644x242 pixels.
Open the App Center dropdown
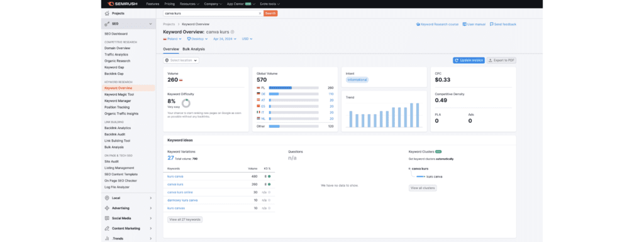tap(240, 4)
